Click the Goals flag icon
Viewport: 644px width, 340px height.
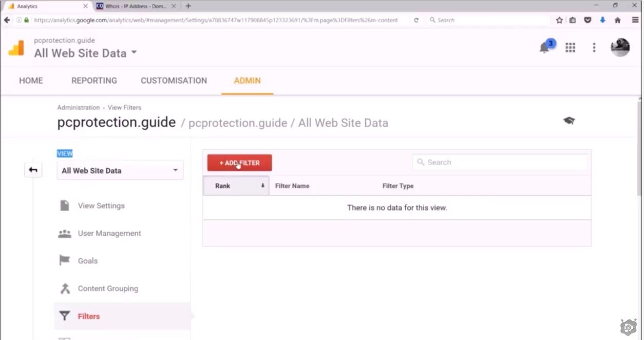65,260
